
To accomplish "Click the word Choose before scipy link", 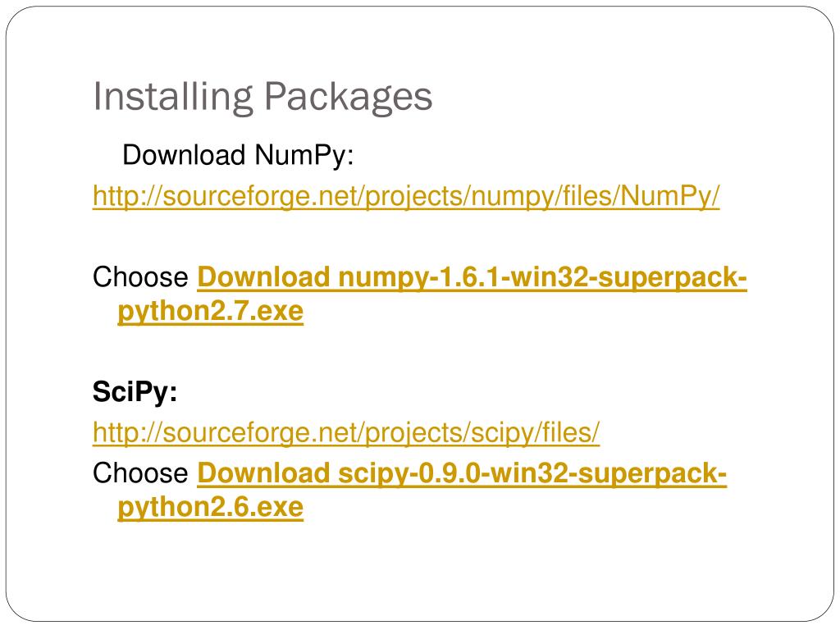I will tap(140, 473).
